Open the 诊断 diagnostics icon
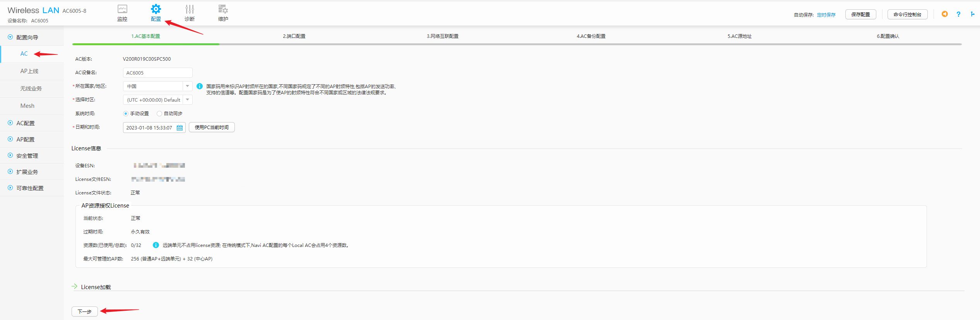This screenshot has width=980, height=320. pyautogui.click(x=190, y=9)
